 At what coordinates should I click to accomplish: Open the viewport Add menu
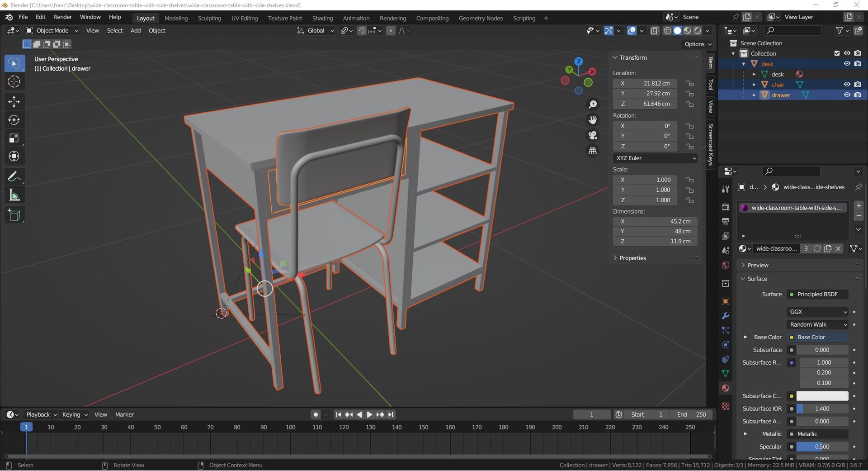coord(135,31)
